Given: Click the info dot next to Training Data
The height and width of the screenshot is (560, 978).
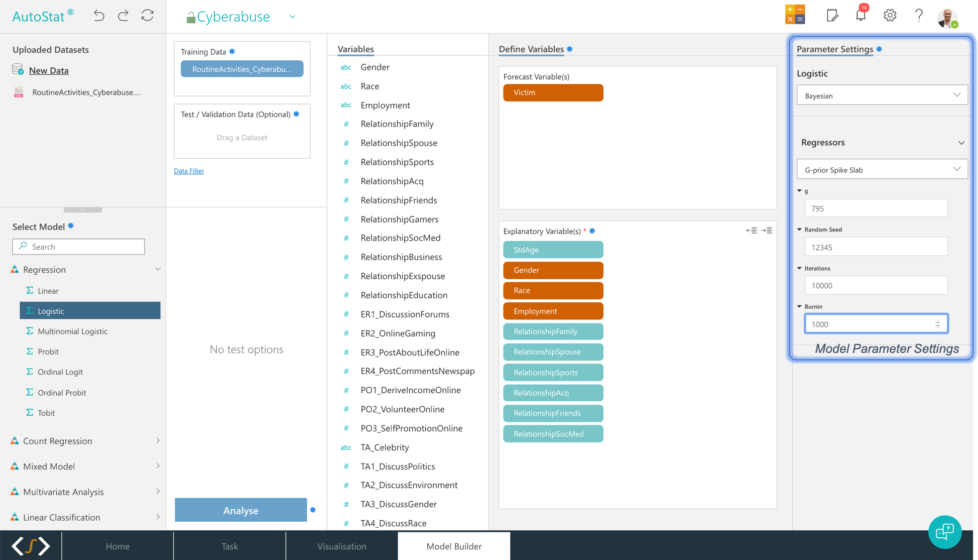Looking at the screenshot, I should coord(232,51).
